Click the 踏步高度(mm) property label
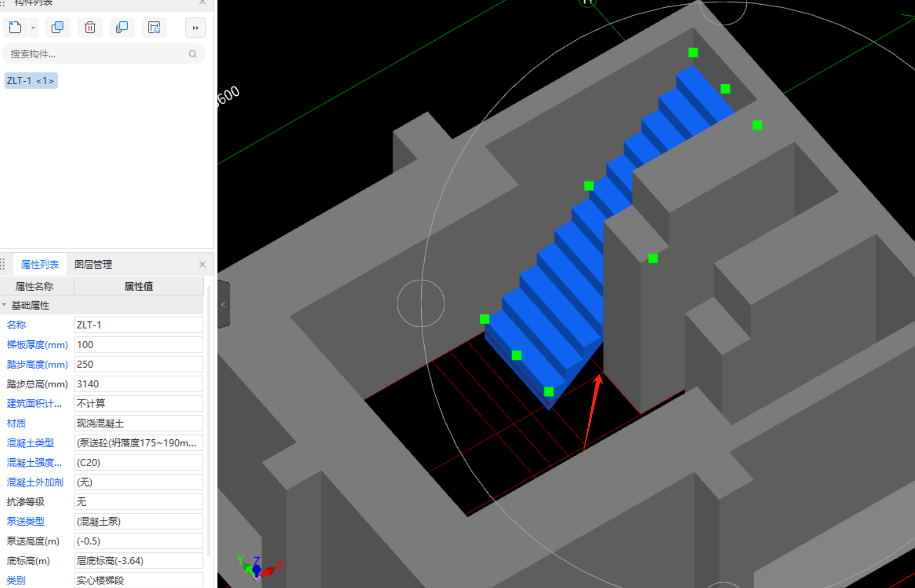Viewport: 915px width, 588px height. [37, 364]
